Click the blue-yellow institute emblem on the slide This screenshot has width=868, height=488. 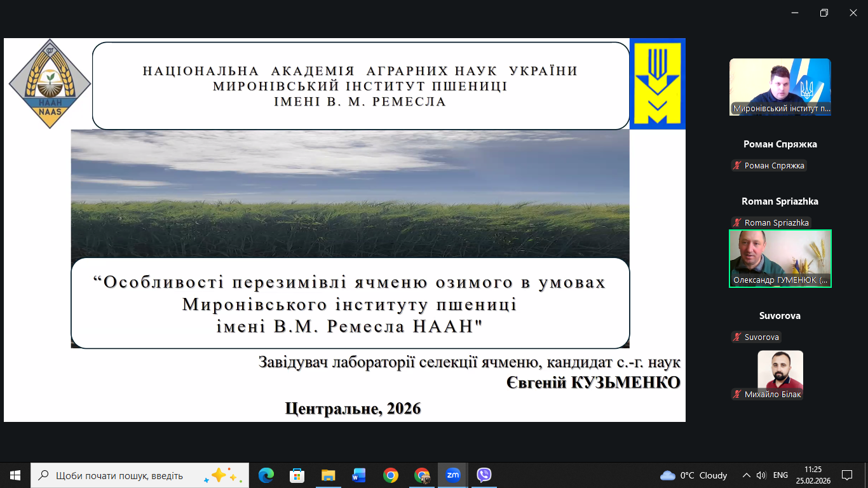tap(658, 84)
